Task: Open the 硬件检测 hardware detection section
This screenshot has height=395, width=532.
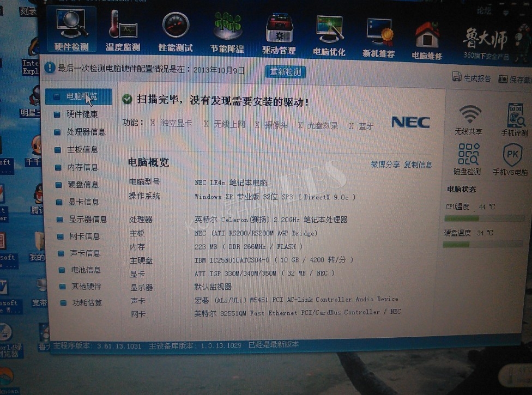Action: pos(71,30)
